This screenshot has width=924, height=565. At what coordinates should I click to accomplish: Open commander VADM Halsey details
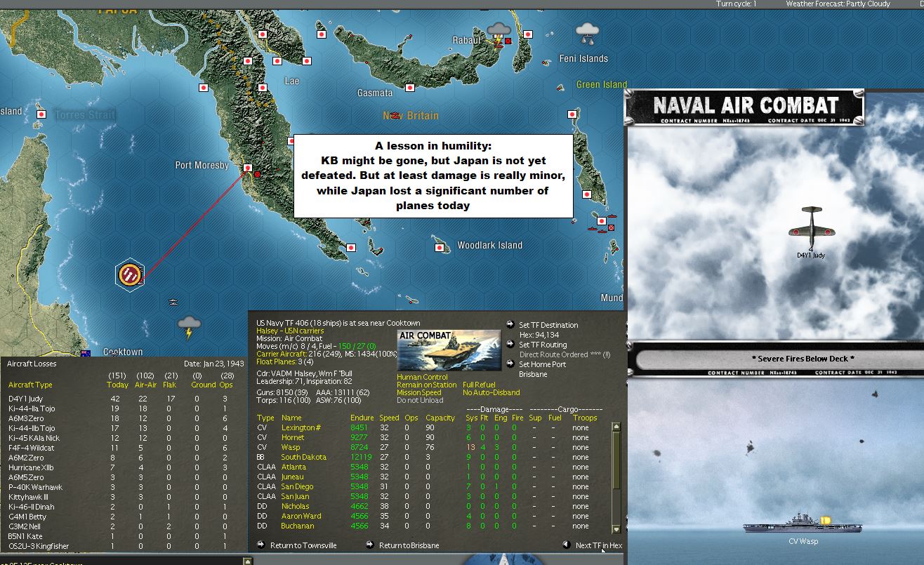point(304,373)
